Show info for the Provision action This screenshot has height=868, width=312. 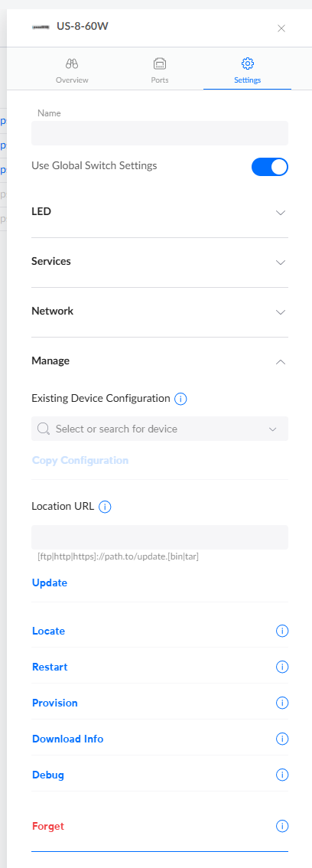[x=282, y=703]
